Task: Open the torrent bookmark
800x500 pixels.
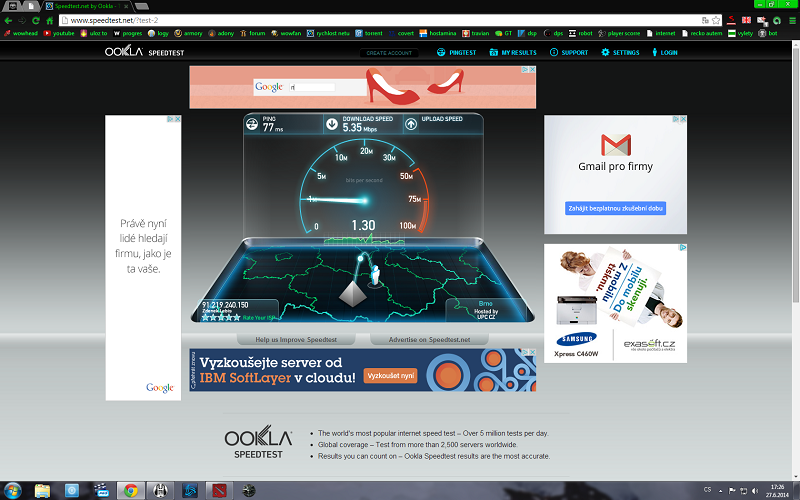Action: click(x=371, y=33)
